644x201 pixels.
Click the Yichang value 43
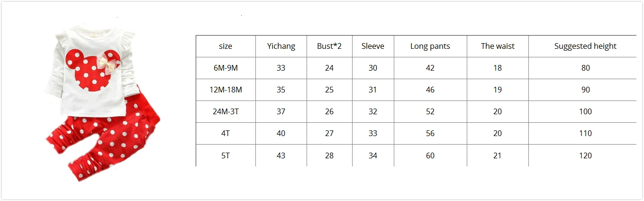(281, 155)
